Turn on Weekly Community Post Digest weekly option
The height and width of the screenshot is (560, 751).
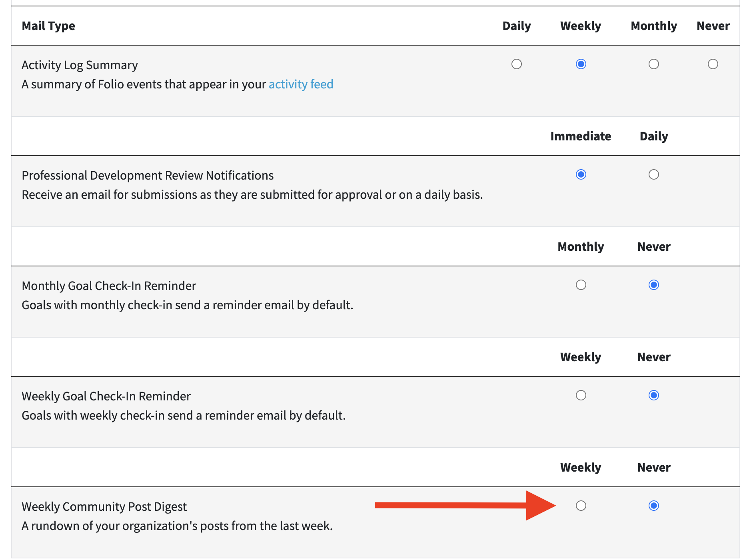point(581,506)
